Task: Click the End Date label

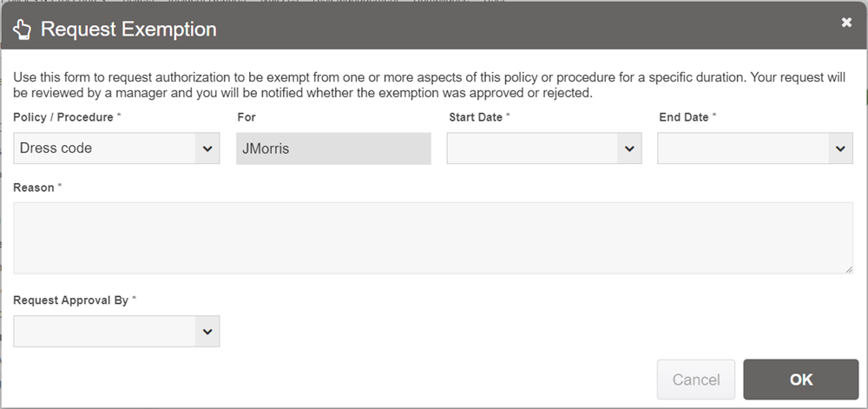Action: 685,117
